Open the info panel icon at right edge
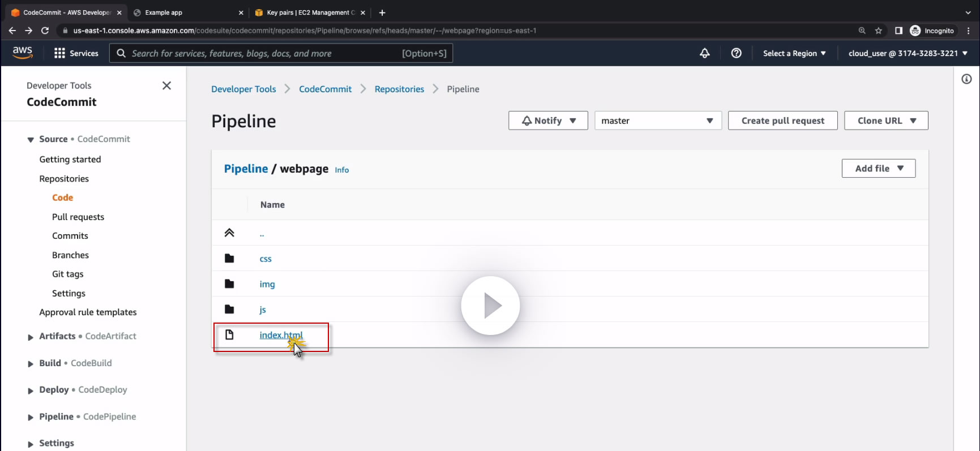Viewport: 980px width, 451px height. pos(966,79)
